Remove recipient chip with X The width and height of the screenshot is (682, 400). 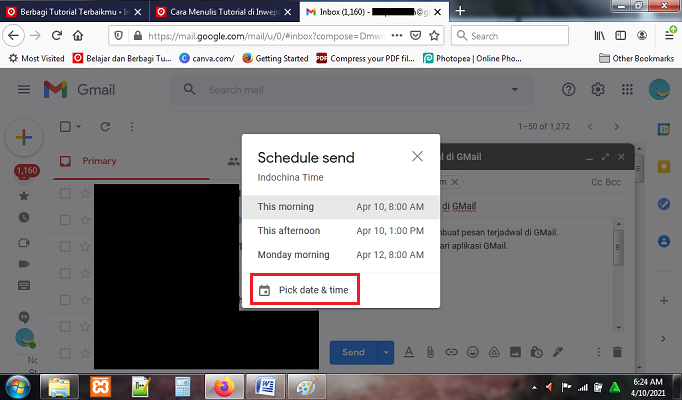pos(455,182)
